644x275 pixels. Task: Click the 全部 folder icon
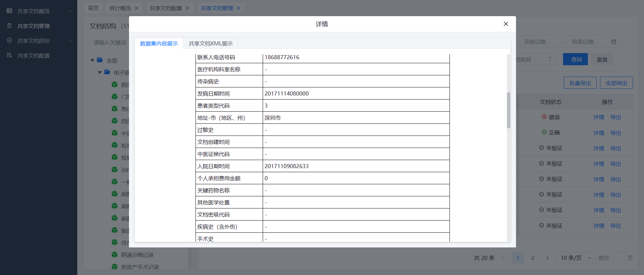click(100, 60)
